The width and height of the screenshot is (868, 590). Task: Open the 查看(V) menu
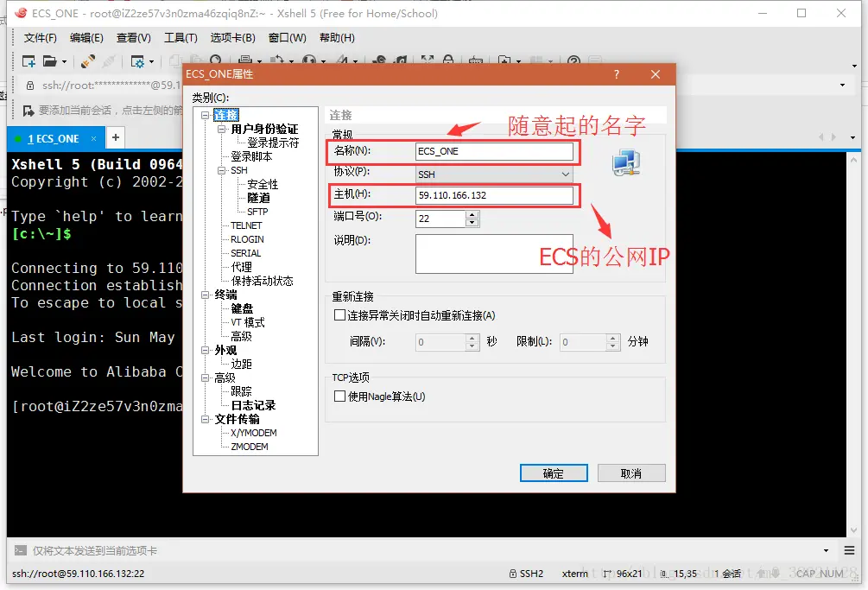133,38
